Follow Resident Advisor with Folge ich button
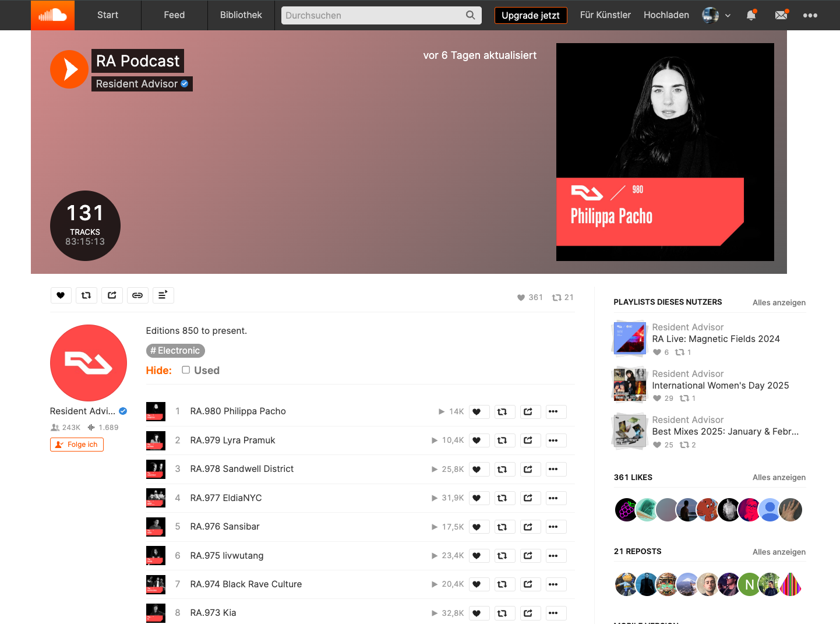This screenshot has width=840, height=624. pos(77,445)
